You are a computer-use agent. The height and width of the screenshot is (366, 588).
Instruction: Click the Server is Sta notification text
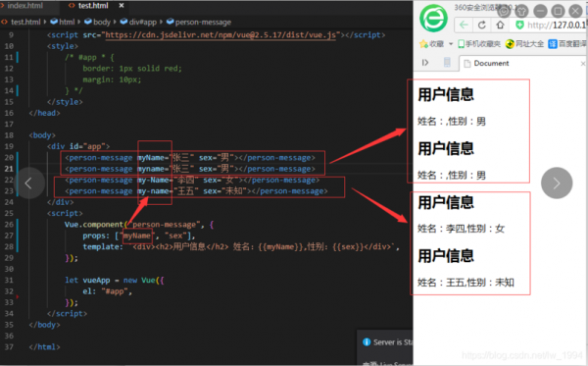tap(393, 342)
